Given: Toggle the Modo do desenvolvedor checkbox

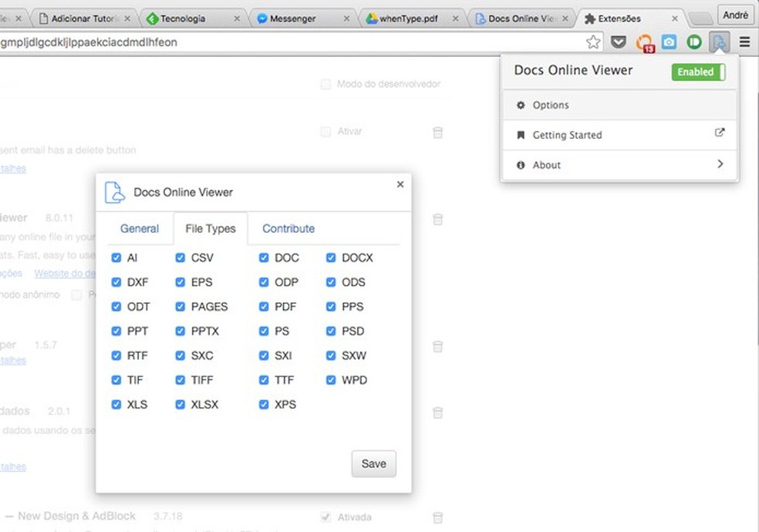Looking at the screenshot, I should [326, 84].
